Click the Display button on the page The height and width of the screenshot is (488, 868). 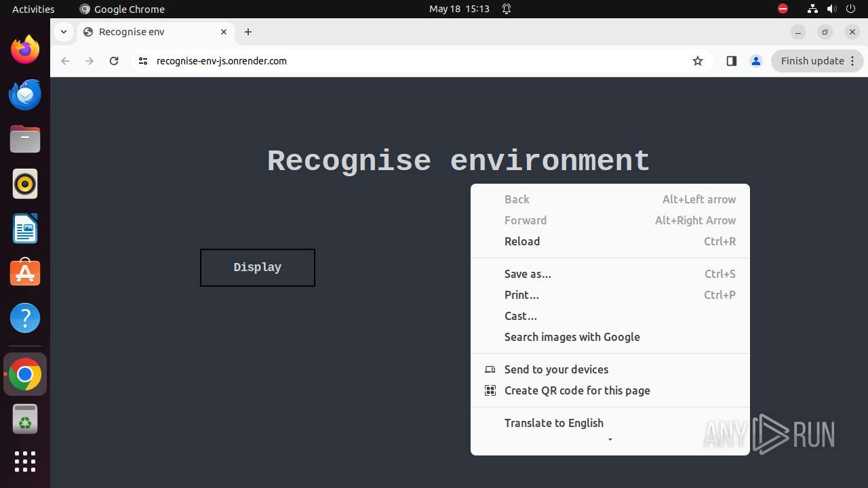[258, 268]
